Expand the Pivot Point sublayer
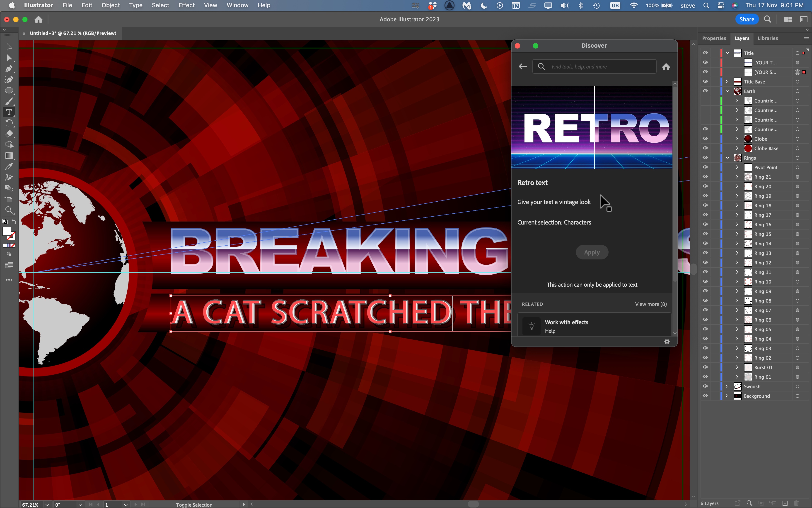Screen dimensions: 812x508 click(737, 167)
